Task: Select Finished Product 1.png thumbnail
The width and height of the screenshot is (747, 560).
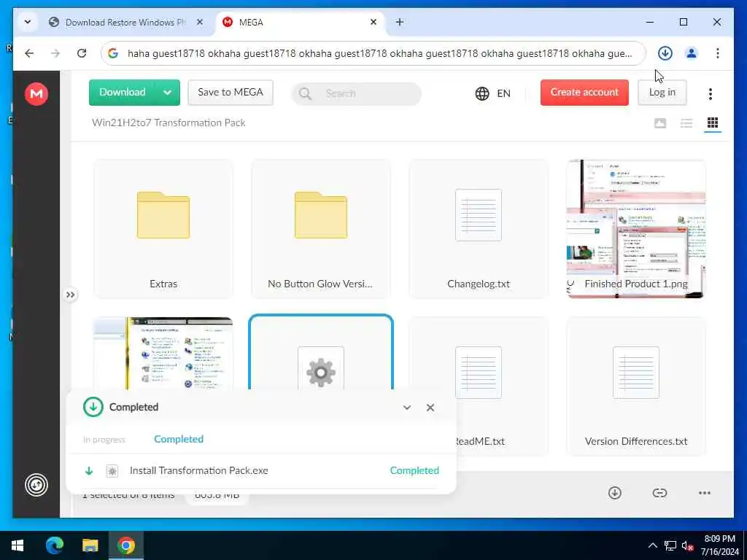Action: coord(636,229)
